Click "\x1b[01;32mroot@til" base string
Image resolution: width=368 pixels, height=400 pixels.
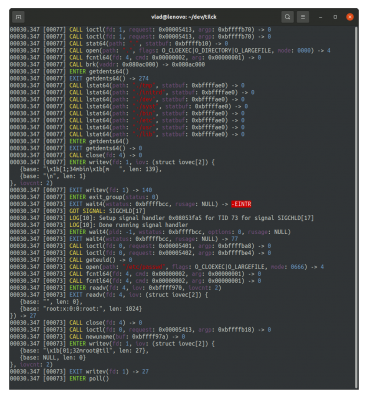click(79, 351)
